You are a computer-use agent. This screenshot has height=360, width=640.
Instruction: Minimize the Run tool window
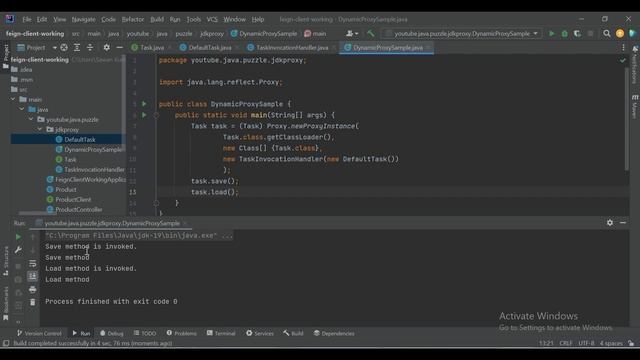pyautogui.click(x=623, y=223)
